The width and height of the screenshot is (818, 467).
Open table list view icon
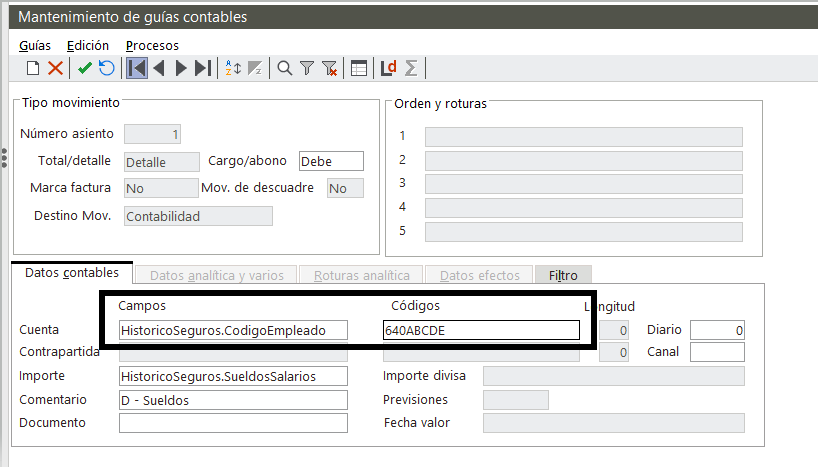(359, 68)
